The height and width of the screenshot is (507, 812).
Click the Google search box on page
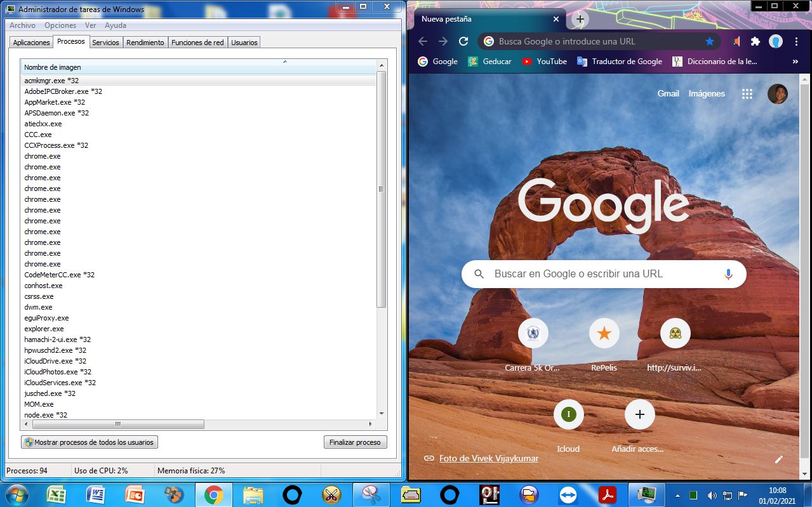point(604,274)
